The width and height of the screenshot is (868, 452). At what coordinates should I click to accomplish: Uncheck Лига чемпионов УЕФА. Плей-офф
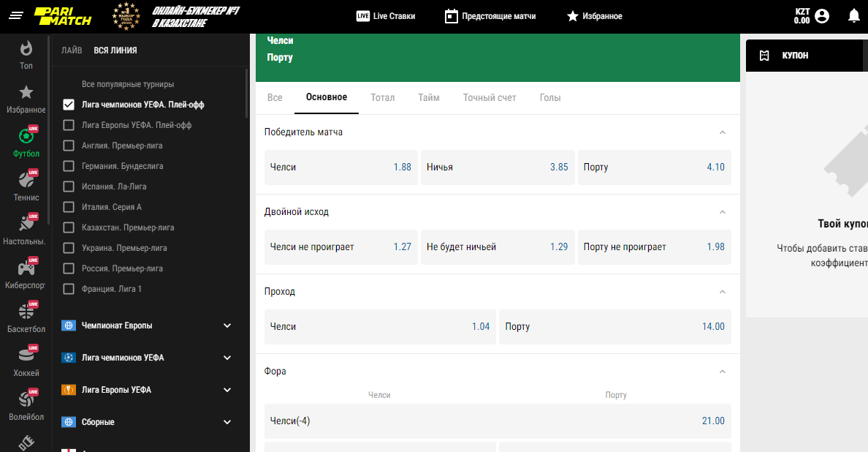pos(69,105)
